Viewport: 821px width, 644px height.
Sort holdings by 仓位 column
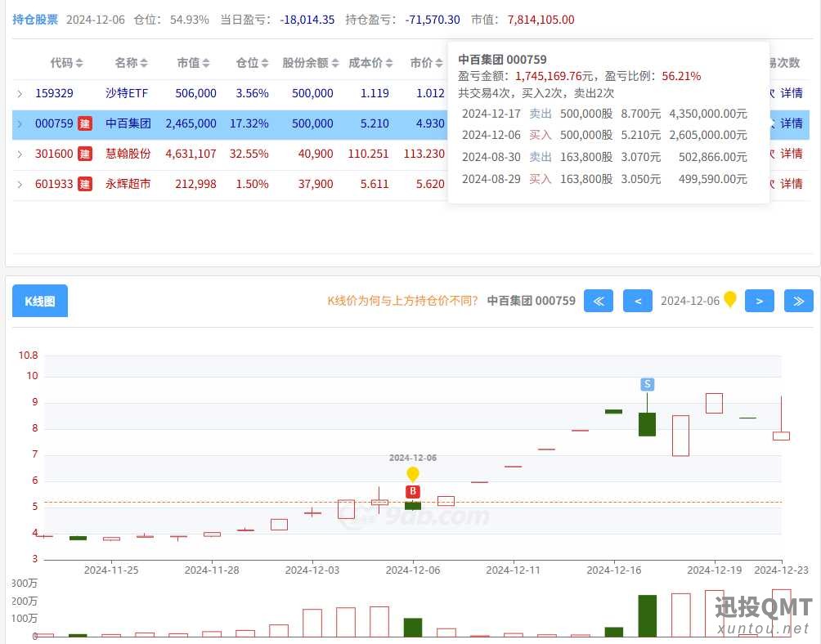click(x=253, y=63)
